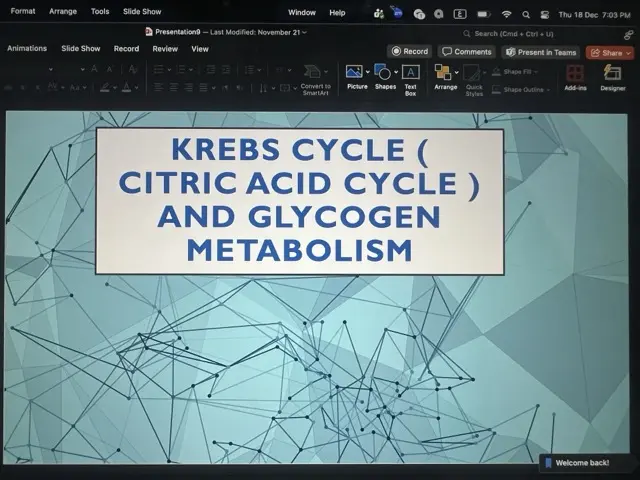Click Present in Teams

pos(541,52)
